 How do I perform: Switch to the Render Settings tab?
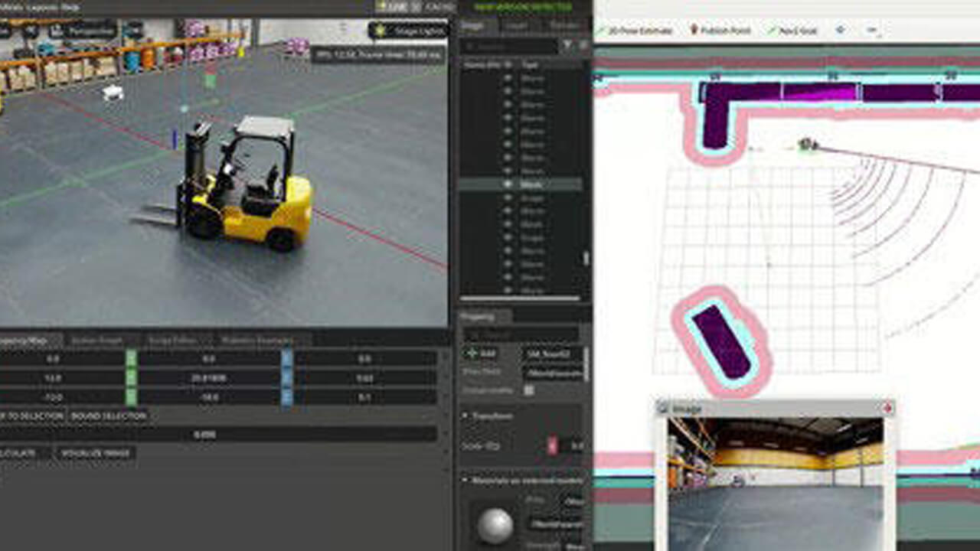(563, 25)
